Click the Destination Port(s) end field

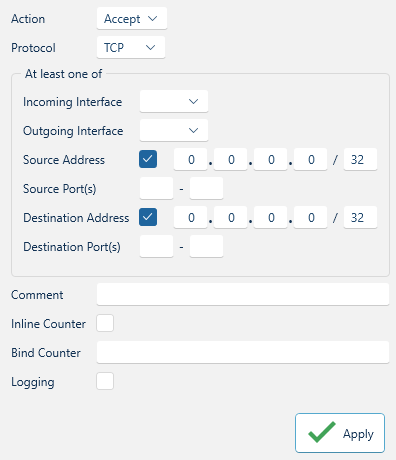[x=206, y=246]
